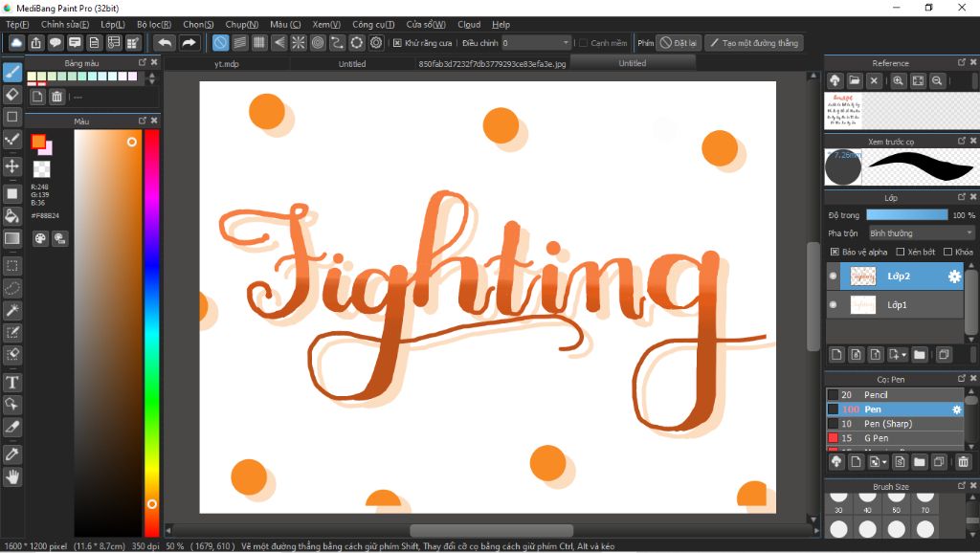Switch to the yt.mdp document tab

(x=226, y=64)
